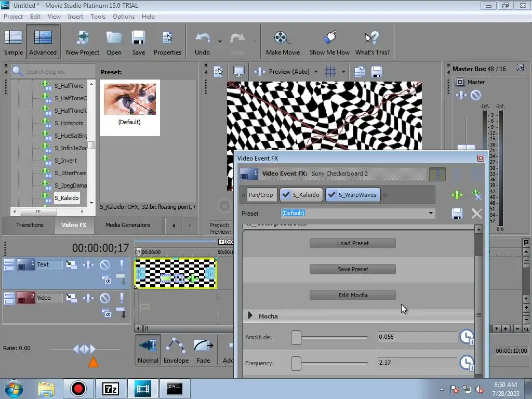Animate Amplitude with its clock icon
The width and height of the screenshot is (532, 399).
click(x=467, y=337)
